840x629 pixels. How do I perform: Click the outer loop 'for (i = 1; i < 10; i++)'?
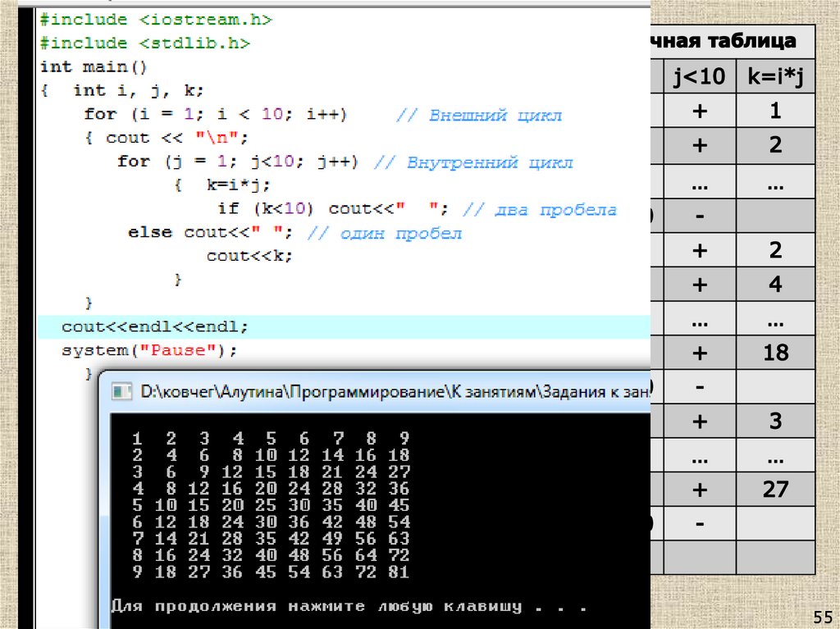tap(216, 114)
